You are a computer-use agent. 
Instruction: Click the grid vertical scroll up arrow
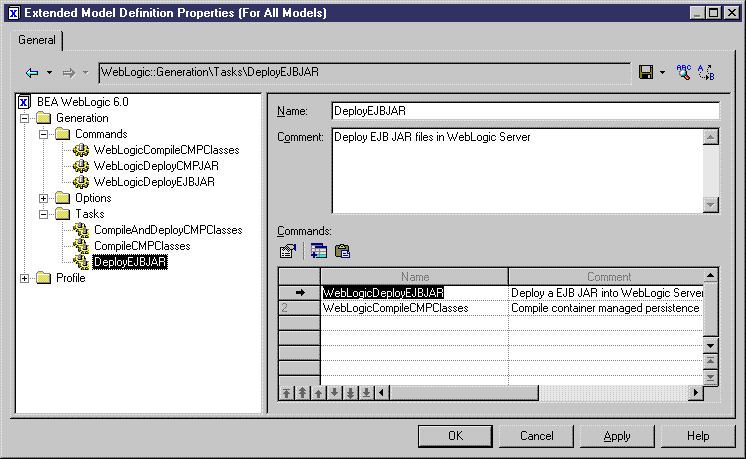(x=710, y=276)
